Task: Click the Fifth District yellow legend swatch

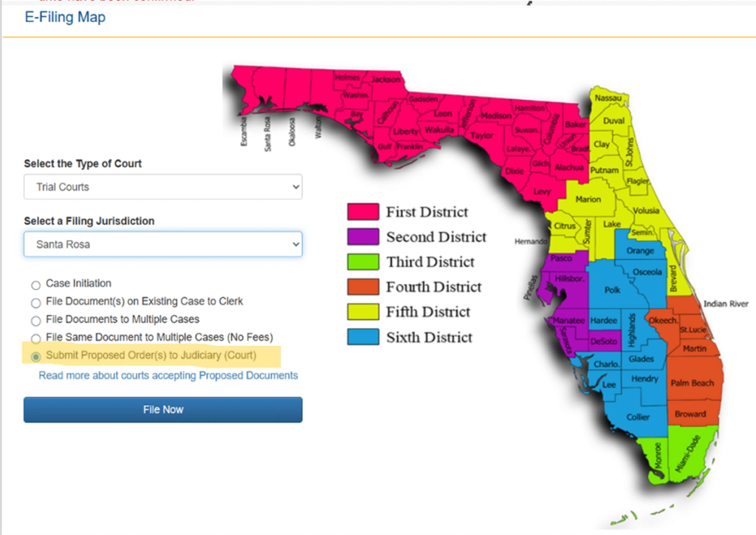Action: click(363, 312)
